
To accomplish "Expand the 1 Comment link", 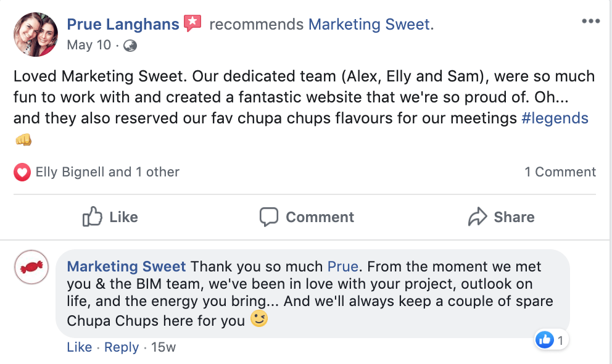I will click(x=560, y=172).
